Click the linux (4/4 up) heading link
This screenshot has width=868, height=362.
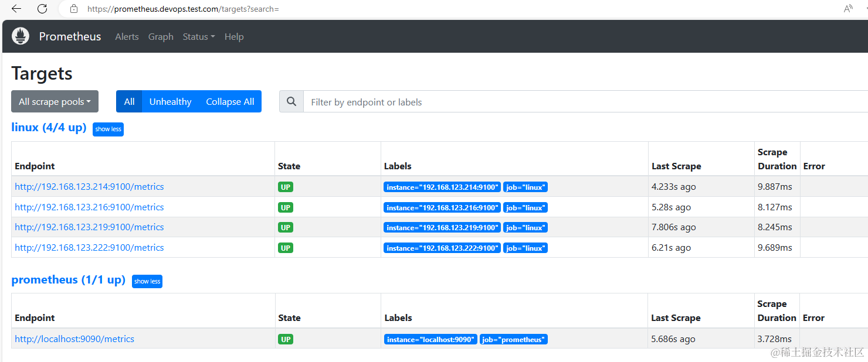(x=49, y=127)
